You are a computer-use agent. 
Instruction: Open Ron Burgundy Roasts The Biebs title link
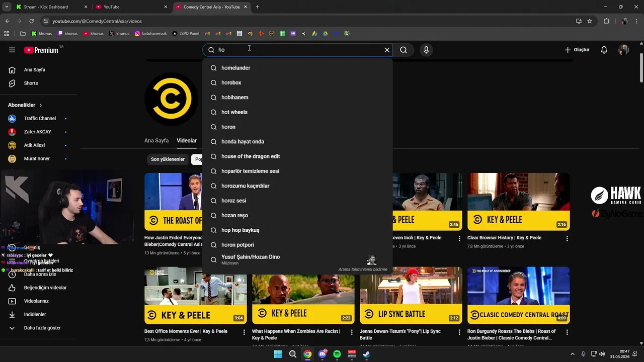(x=511, y=334)
